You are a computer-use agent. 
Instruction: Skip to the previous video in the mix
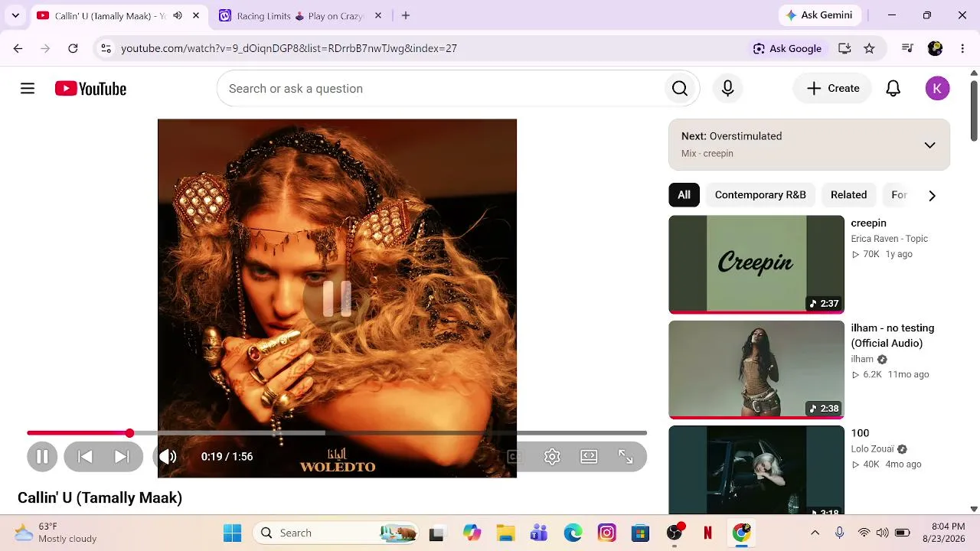coord(85,457)
